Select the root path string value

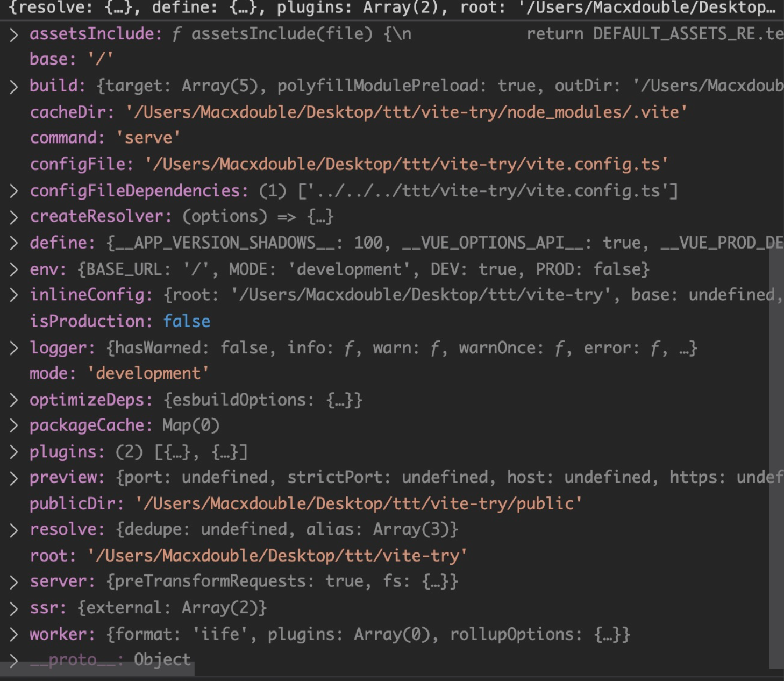(277, 556)
